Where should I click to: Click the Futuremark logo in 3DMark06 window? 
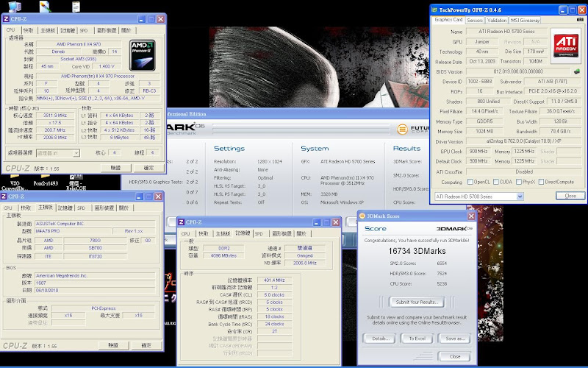pos(403,130)
